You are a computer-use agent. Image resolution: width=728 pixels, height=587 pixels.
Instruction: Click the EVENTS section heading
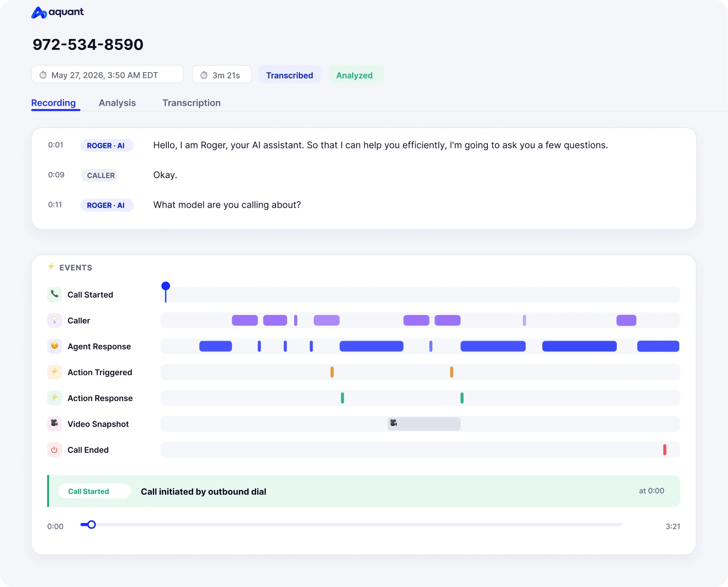click(76, 268)
